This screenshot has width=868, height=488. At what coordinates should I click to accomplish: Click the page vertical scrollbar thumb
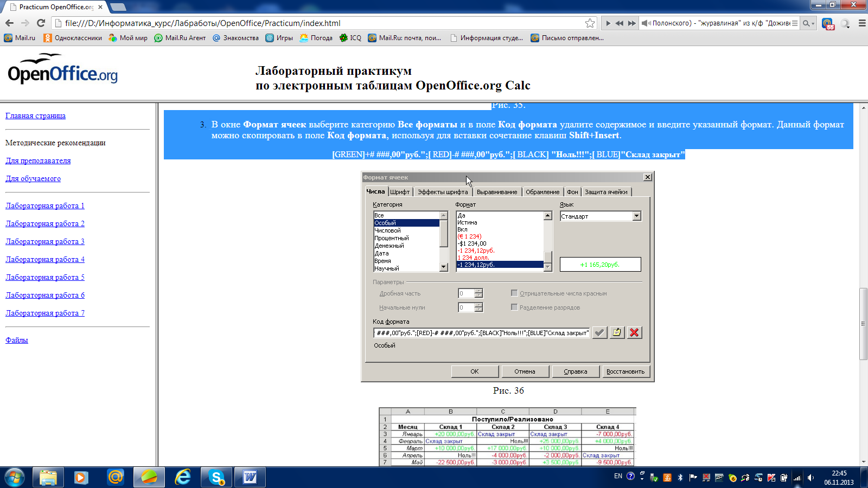[863, 324]
